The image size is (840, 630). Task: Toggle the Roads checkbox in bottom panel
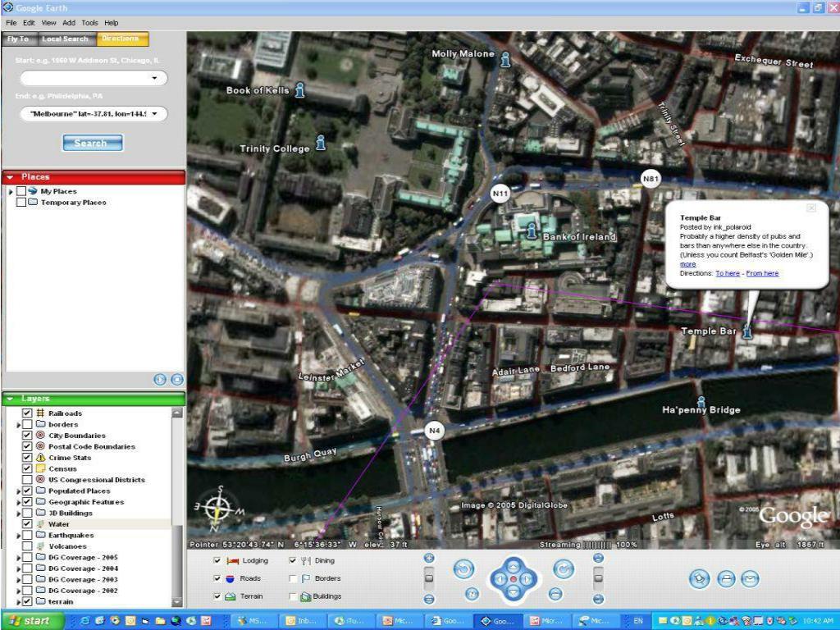(x=217, y=578)
